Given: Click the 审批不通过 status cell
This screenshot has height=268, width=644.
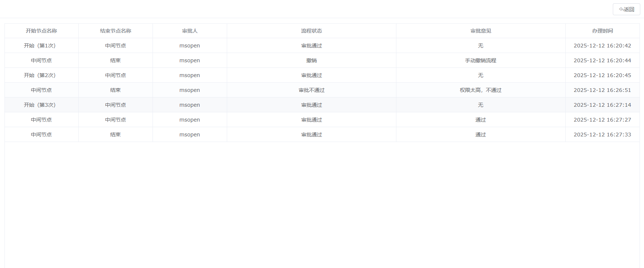Looking at the screenshot, I should coord(311,90).
